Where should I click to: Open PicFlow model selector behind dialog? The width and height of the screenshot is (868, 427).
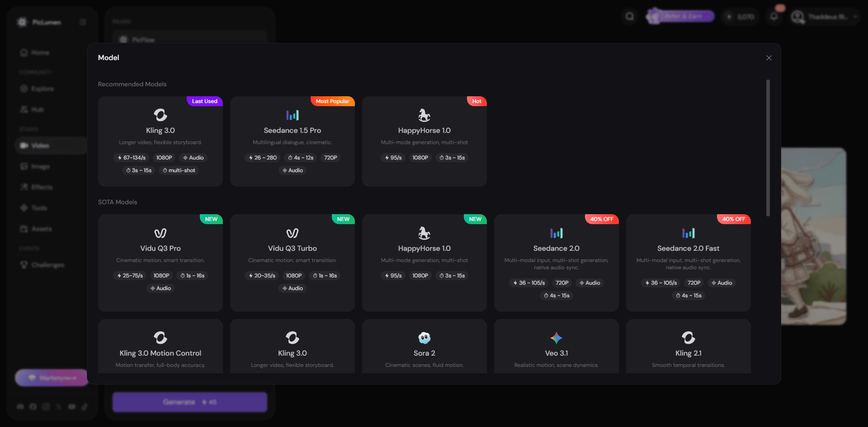pos(190,40)
